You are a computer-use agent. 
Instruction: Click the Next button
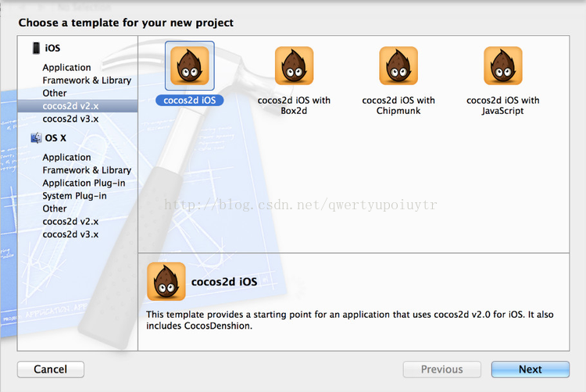[x=531, y=369]
